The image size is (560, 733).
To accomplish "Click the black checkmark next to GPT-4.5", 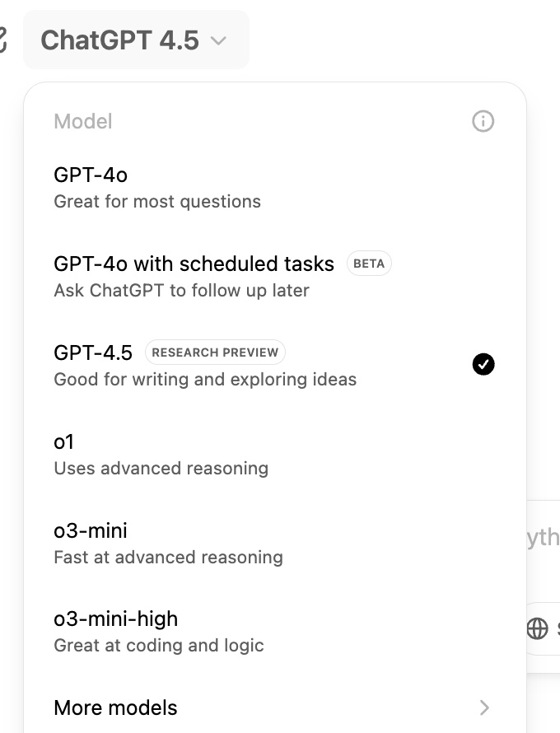I will (483, 365).
